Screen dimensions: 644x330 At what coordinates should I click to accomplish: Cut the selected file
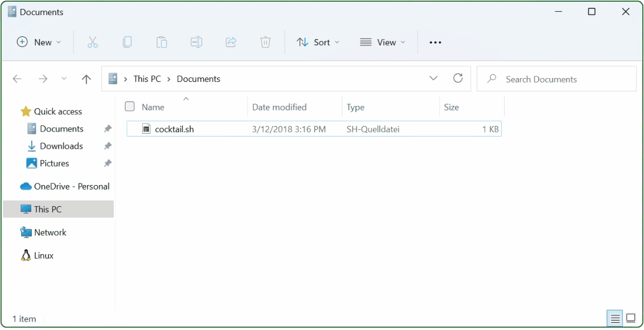(x=93, y=42)
